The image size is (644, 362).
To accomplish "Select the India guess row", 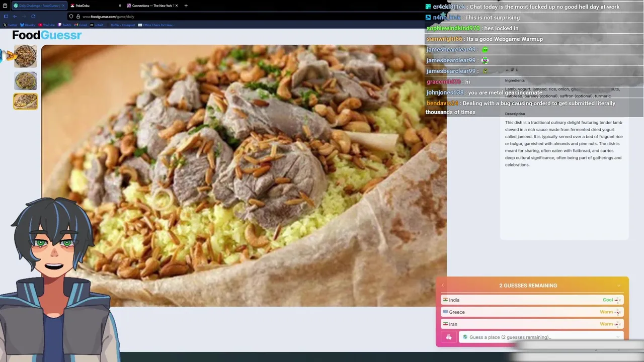I will (532, 300).
